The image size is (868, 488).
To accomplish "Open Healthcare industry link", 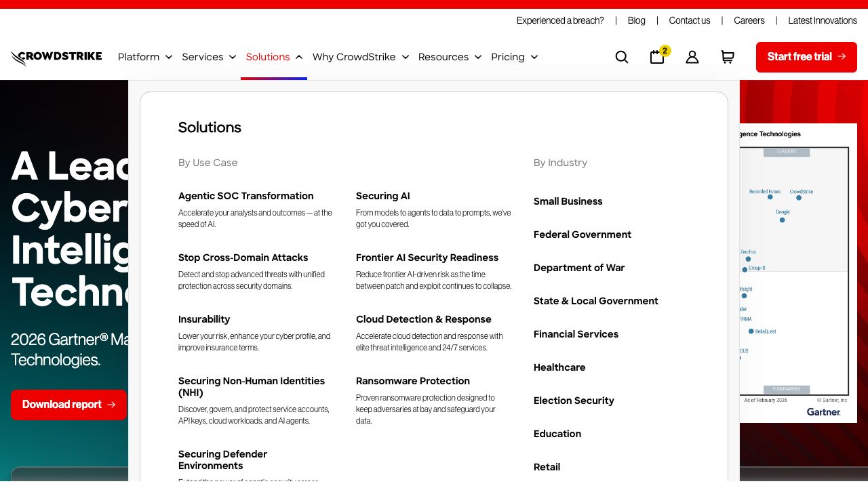I will coord(559,367).
